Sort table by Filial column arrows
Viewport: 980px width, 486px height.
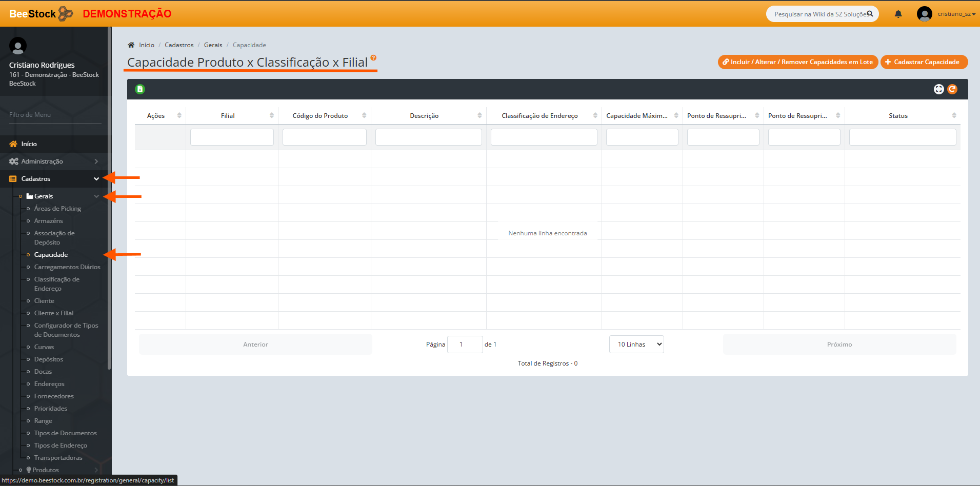coord(271,115)
